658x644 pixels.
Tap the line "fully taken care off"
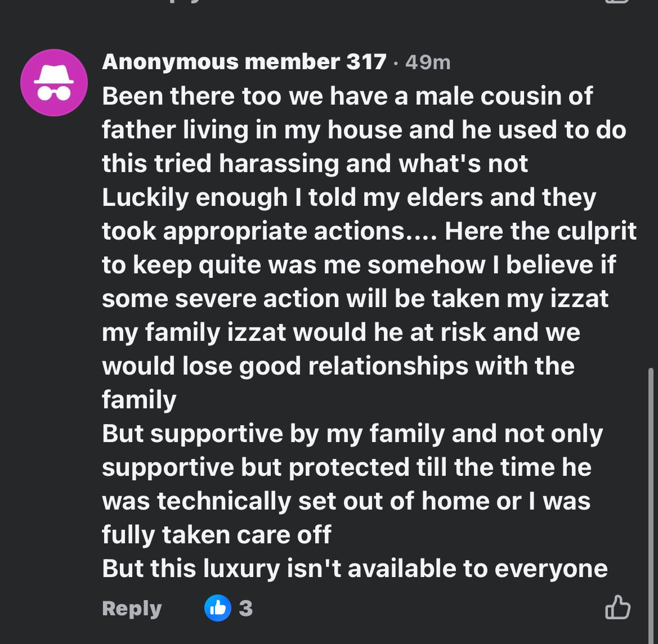[x=217, y=535]
